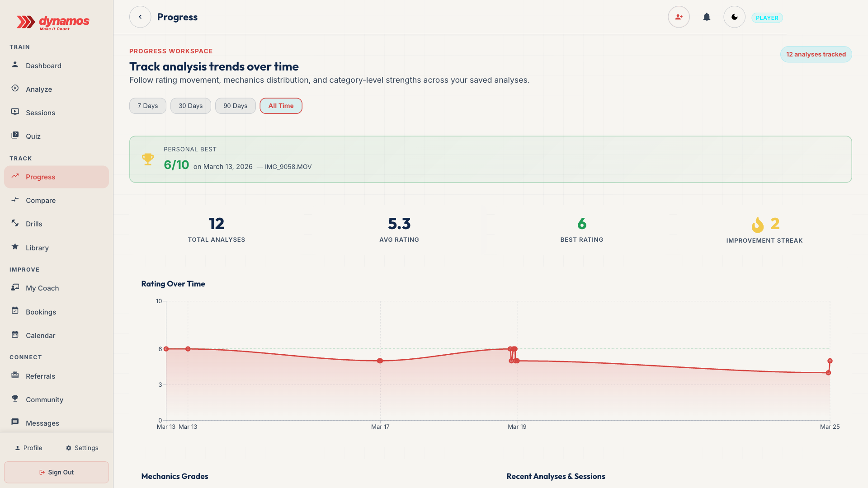This screenshot has height=488, width=868.
Task: Open the Calendar page
Action: coord(57,335)
